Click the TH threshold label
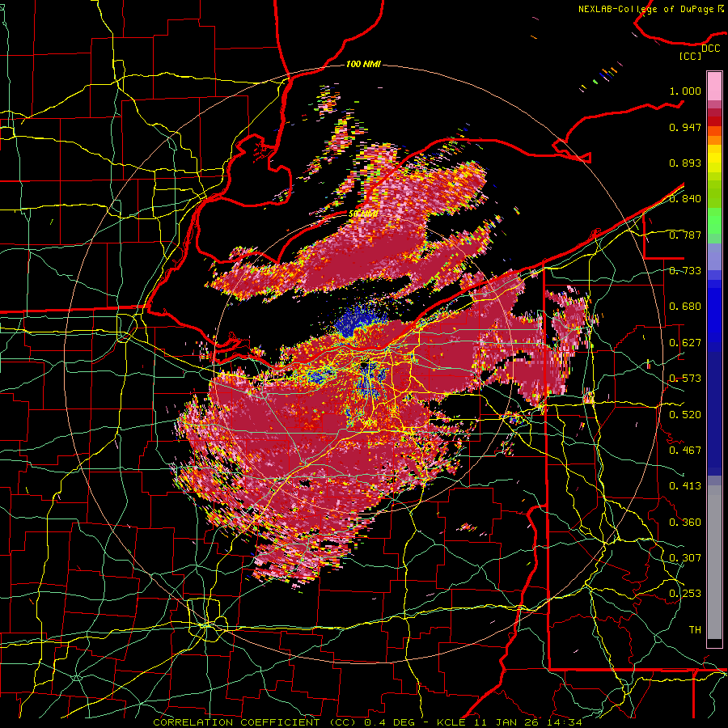 [695, 630]
